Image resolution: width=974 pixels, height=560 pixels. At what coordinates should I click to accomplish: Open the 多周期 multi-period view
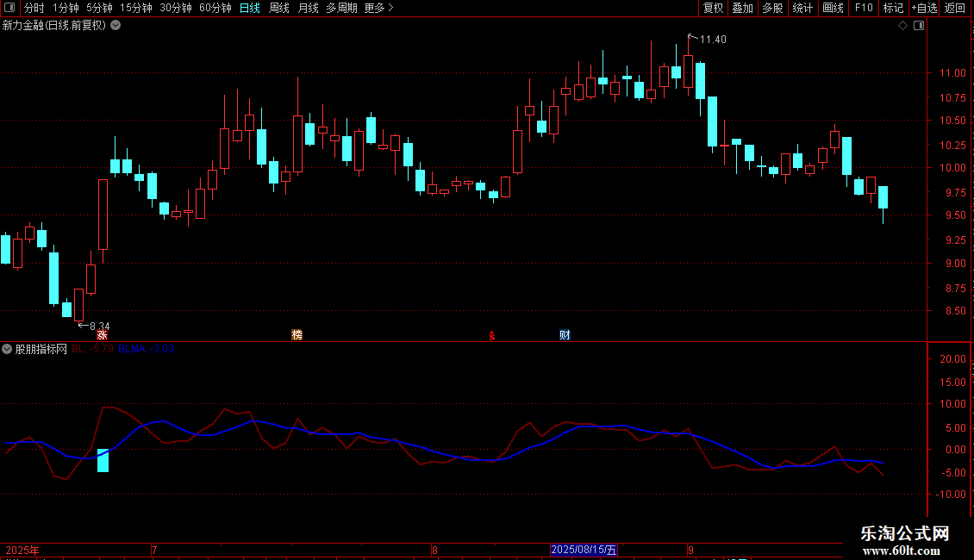[x=341, y=8]
